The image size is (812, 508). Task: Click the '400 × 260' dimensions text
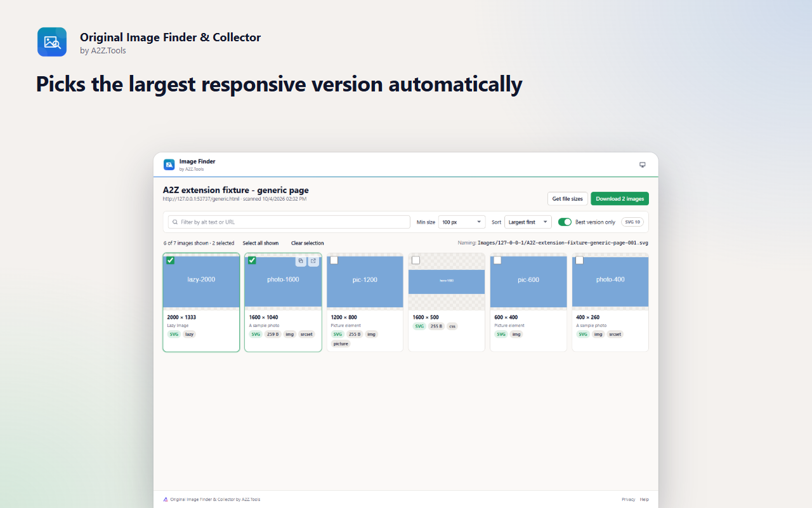[x=588, y=317]
